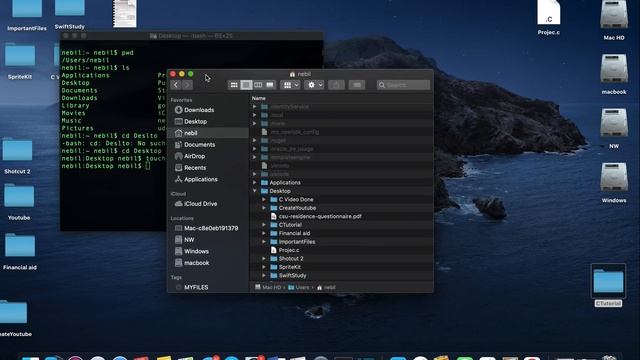This screenshot has height=360, width=640.
Task: Select Financial aid folder on desktop
Action: (x=20, y=251)
